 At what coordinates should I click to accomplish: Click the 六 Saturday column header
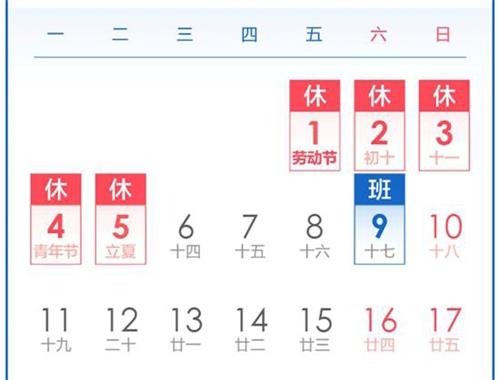379,35
